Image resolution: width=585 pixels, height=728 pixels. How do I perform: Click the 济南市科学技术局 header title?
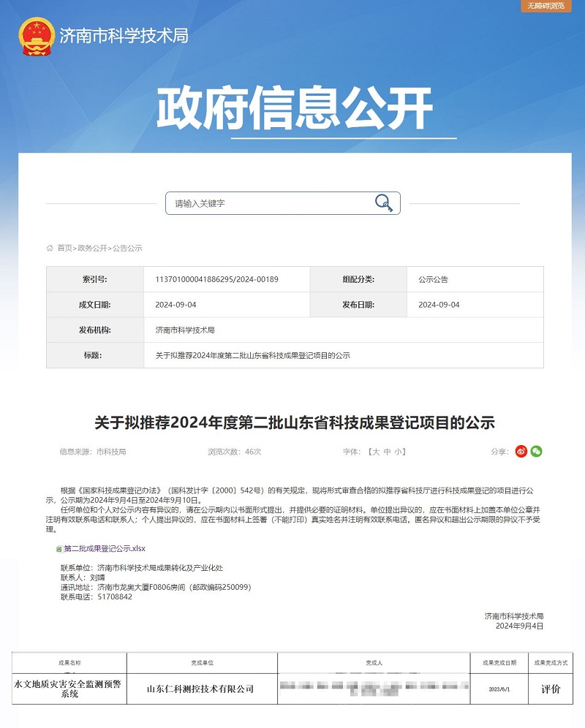(124, 36)
